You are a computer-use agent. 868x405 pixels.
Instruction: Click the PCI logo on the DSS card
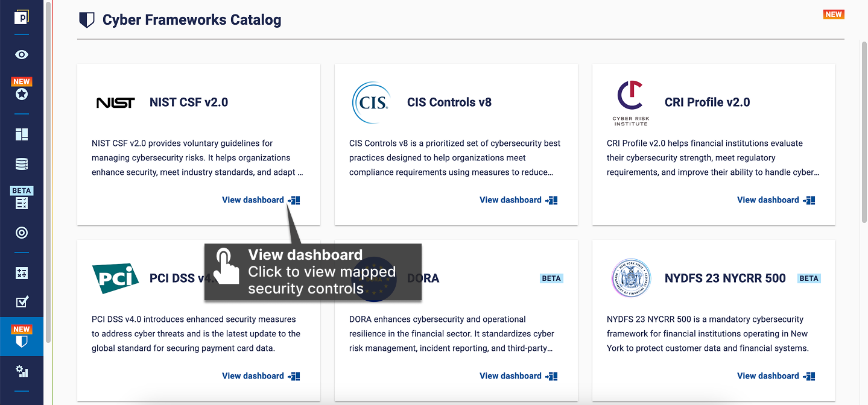116,278
